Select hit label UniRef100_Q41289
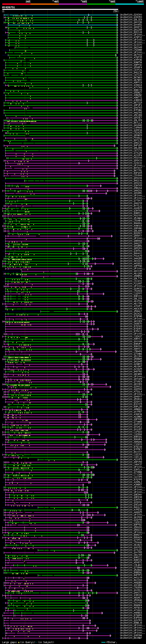 [131, 30]
